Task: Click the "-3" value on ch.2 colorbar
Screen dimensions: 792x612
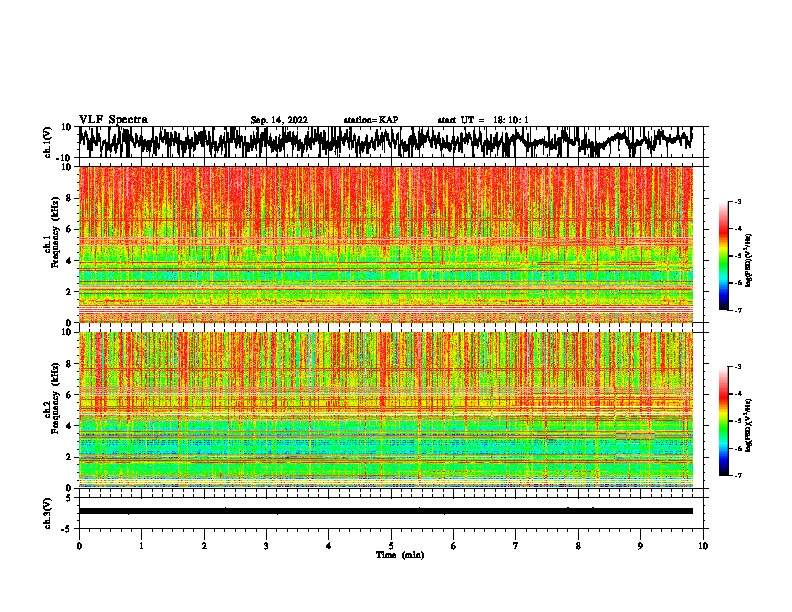Action: [x=738, y=367]
